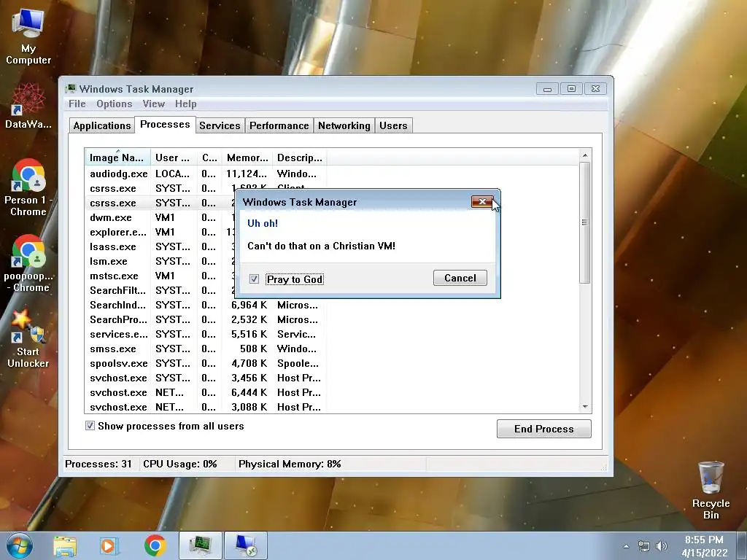Select audiodg.exe process row
747x560 pixels.
[x=205, y=174]
